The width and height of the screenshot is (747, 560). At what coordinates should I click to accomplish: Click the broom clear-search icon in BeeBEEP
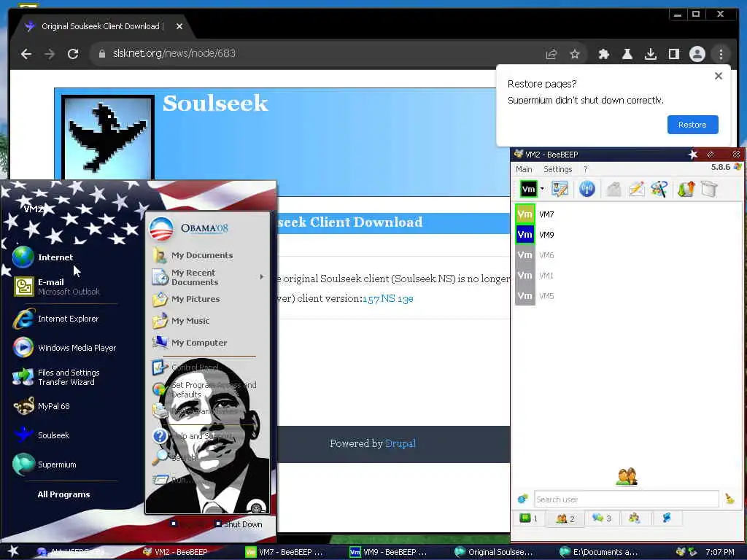[x=729, y=499]
